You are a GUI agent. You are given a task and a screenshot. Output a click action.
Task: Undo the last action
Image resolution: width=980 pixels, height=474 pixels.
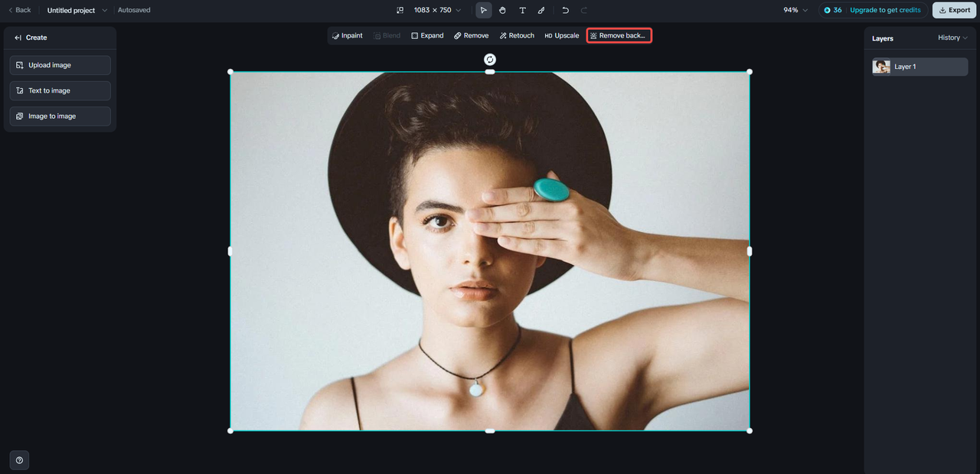click(565, 10)
